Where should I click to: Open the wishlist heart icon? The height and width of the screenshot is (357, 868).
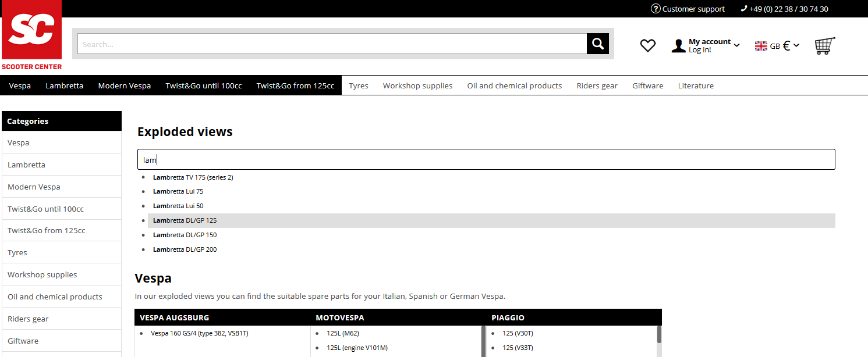point(648,45)
